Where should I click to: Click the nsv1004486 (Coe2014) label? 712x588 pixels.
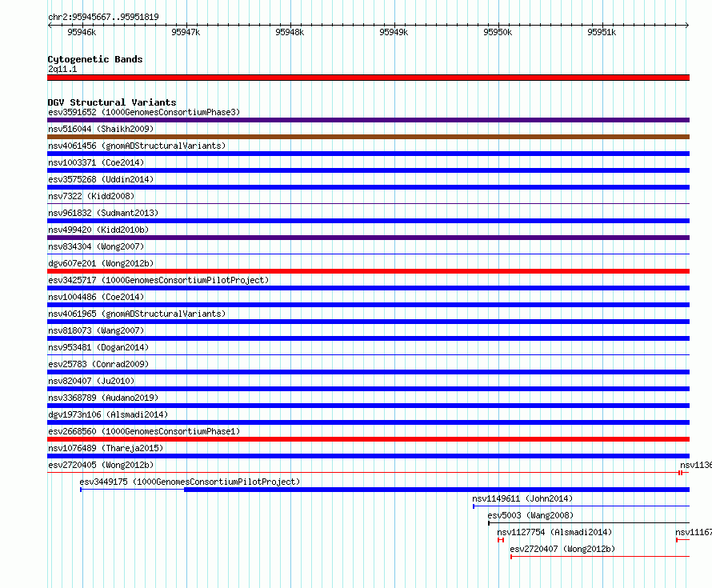click(96, 297)
